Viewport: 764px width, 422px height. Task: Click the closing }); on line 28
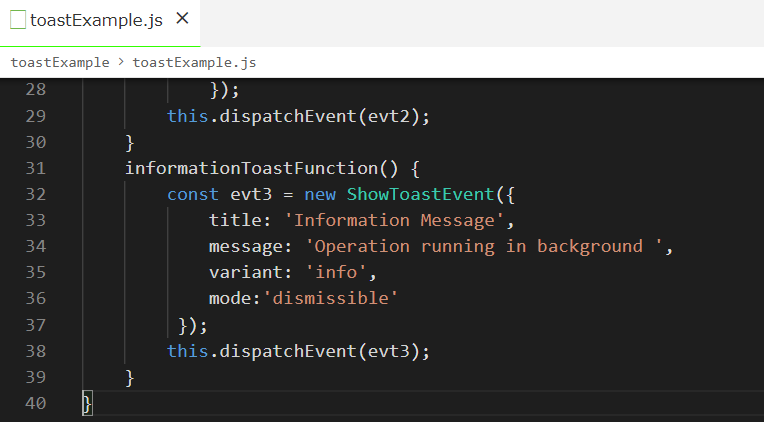pyautogui.click(x=225, y=90)
